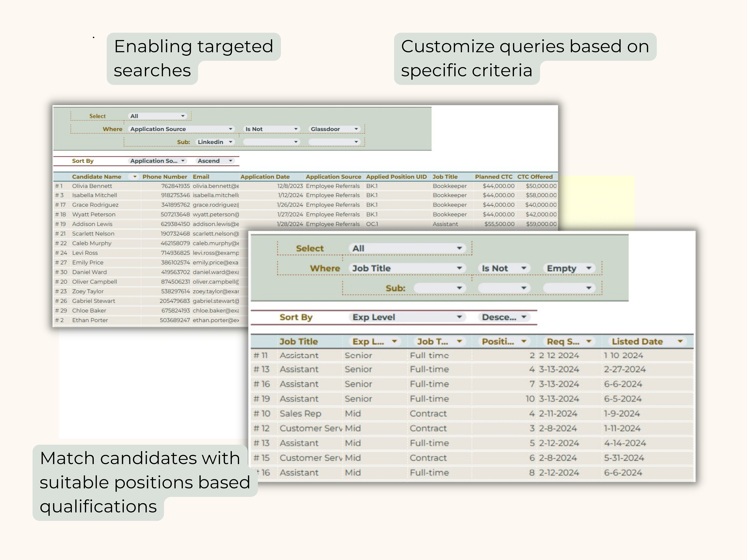Open the Candidate Name column filter arrow
The width and height of the screenshot is (747, 560).
point(135,176)
